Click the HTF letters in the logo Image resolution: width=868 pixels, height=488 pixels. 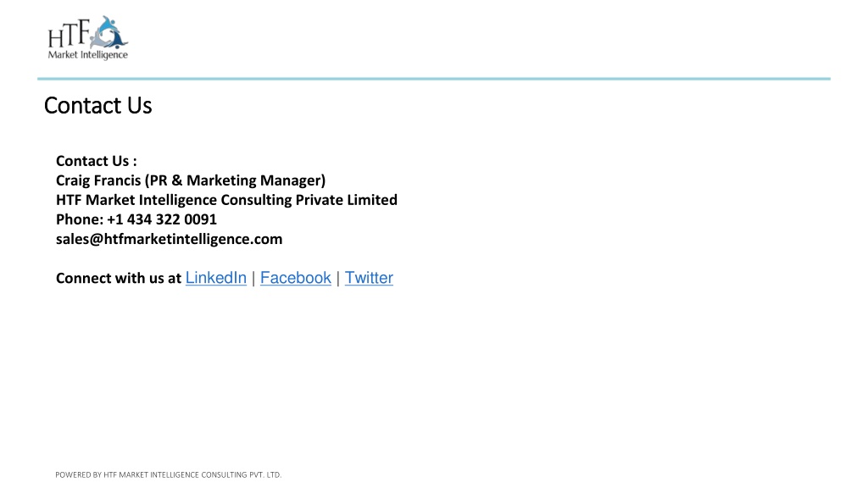coord(69,34)
